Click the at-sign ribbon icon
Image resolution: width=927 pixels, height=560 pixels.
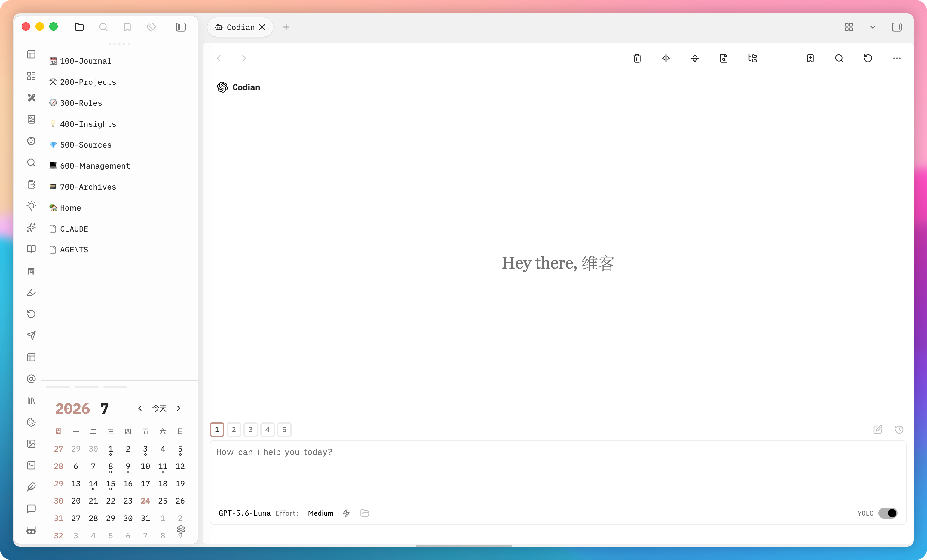(x=31, y=379)
